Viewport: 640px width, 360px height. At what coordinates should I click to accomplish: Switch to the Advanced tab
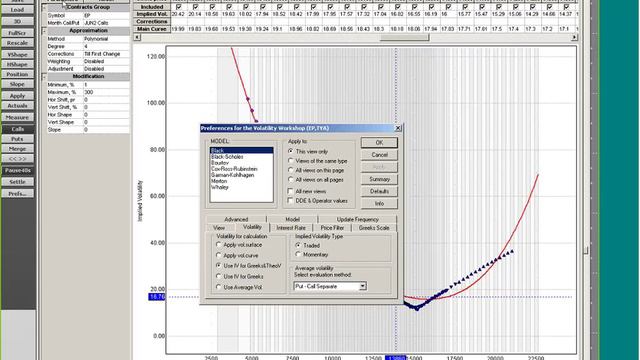236,219
